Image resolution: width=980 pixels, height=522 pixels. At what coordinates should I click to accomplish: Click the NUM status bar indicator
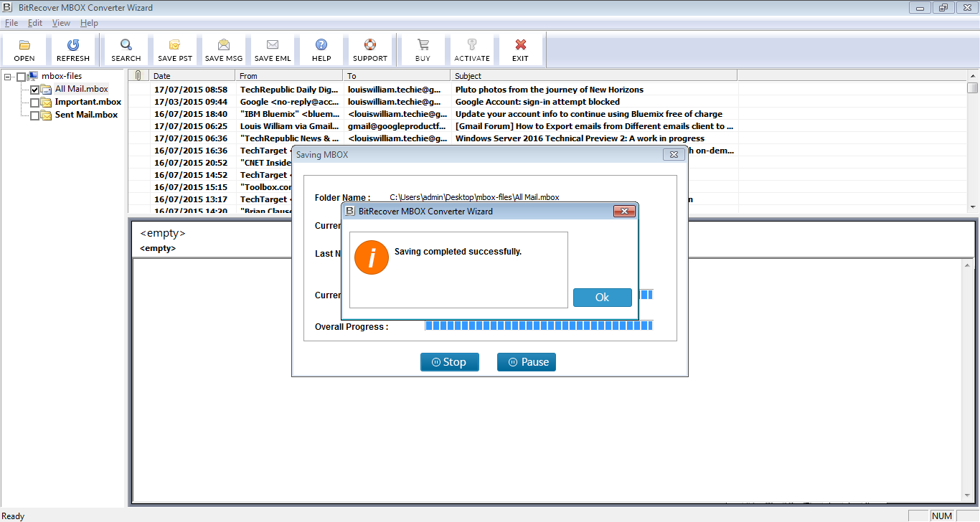942,516
